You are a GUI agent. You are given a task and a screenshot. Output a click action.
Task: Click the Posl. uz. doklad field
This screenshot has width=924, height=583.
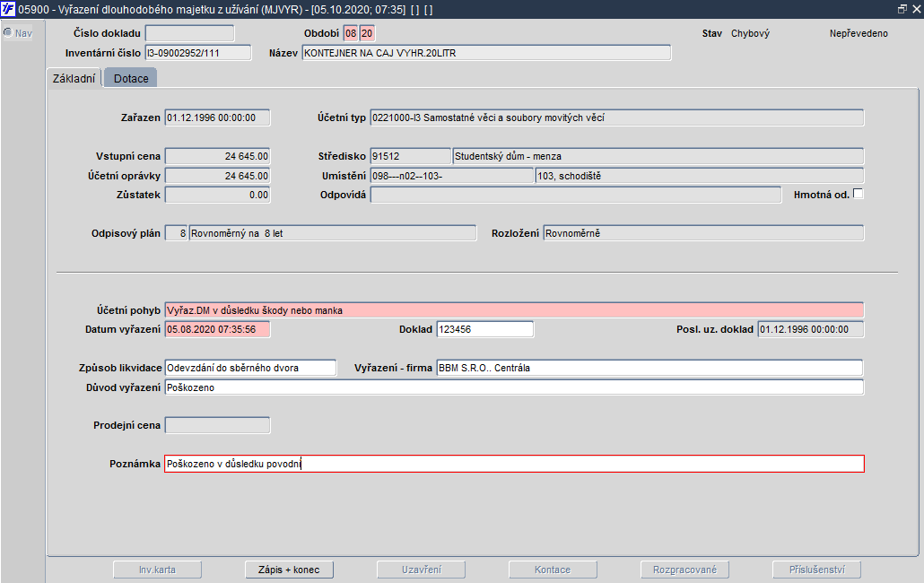(x=811, y=329)
